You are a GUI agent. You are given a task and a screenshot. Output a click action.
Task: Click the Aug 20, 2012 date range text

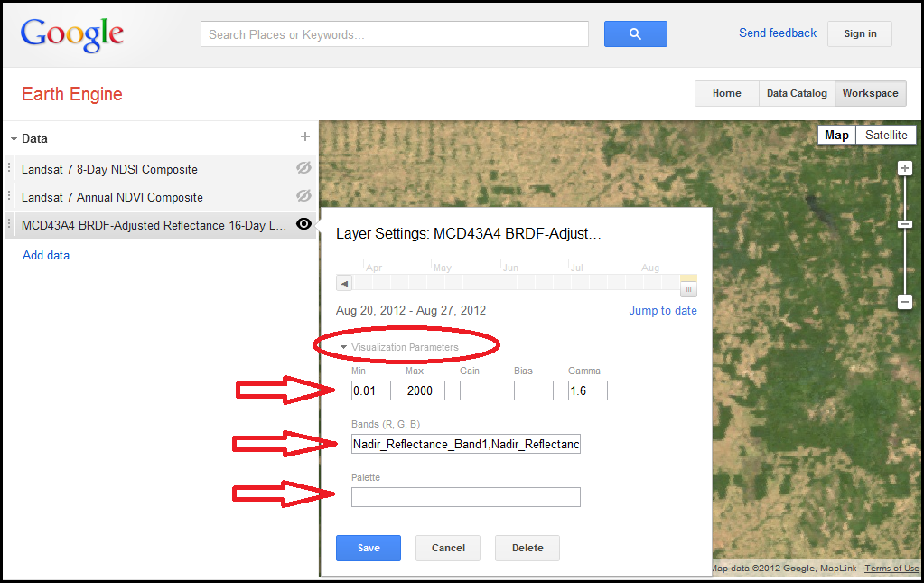click(x=411, y=311)
